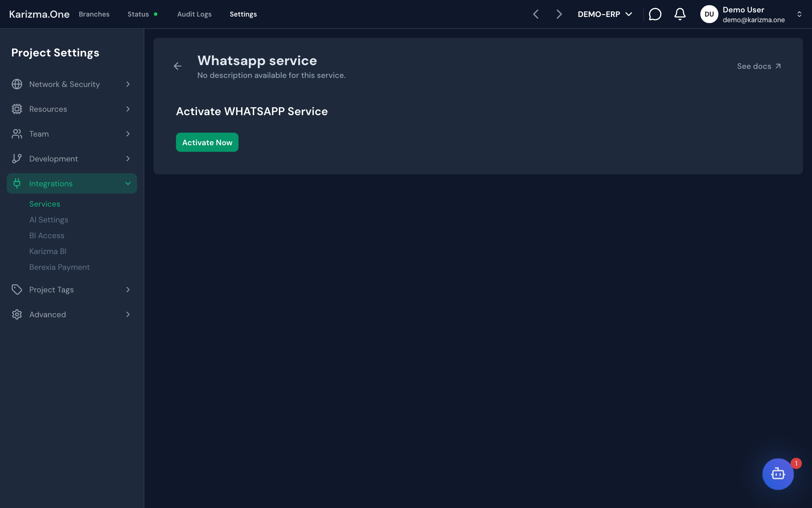Click the See docs external arrow icon
This screenshot has height=508, width=812.
[778, 66]
